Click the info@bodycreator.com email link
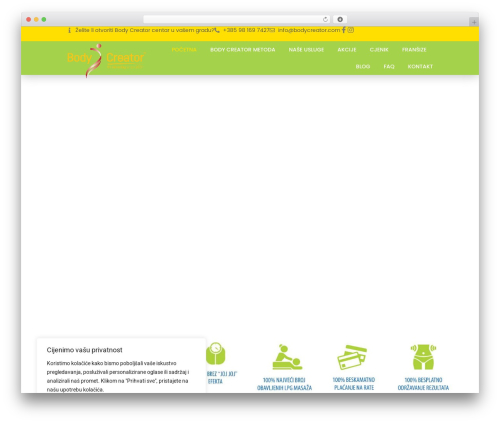500x423 pixels. click(x=309, y=30)
